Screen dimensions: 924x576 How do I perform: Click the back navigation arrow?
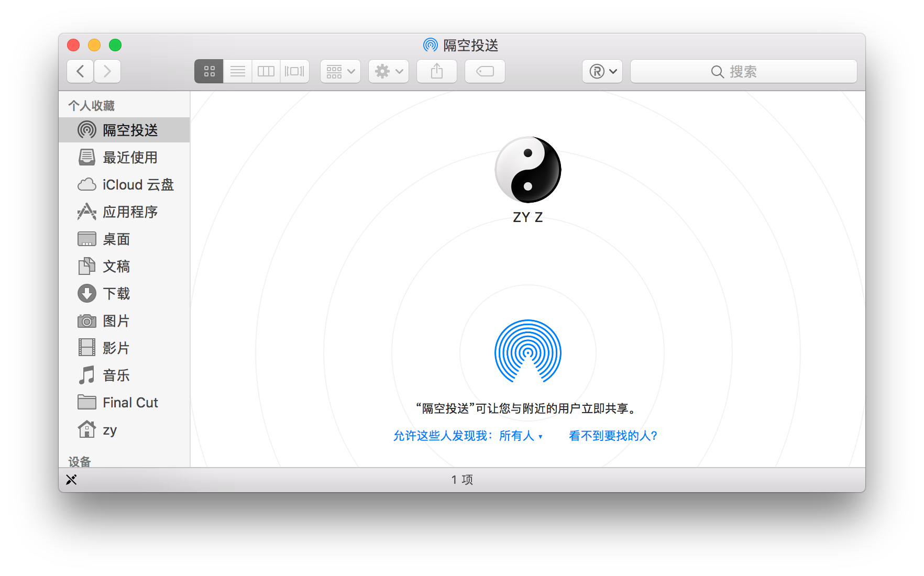pos(80,71)
